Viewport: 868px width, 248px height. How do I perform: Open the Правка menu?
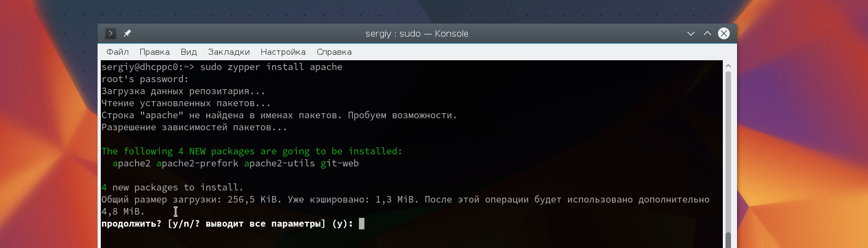155,52
